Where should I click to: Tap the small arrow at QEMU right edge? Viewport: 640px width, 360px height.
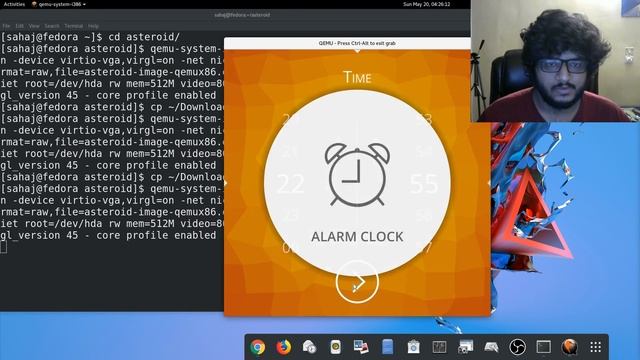[489, 183]
